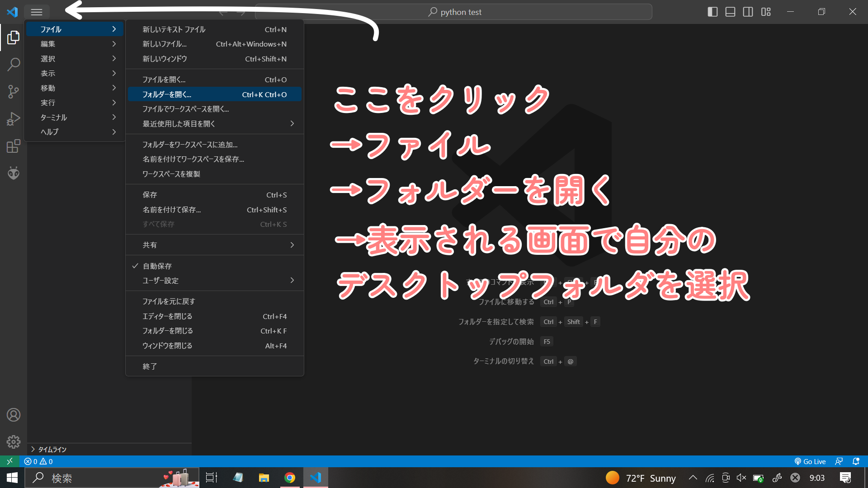
Task: Open the notifications bell in the status bar
Action: coord(856,461)
